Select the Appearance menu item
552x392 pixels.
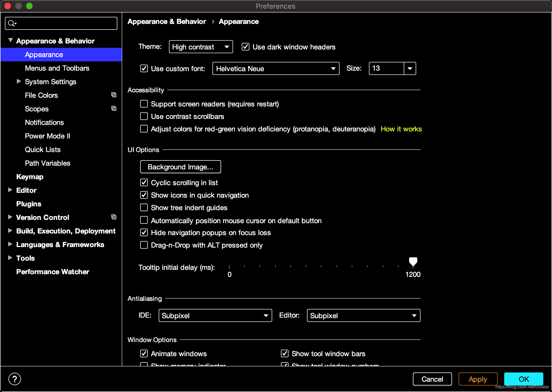pos(44,54)
